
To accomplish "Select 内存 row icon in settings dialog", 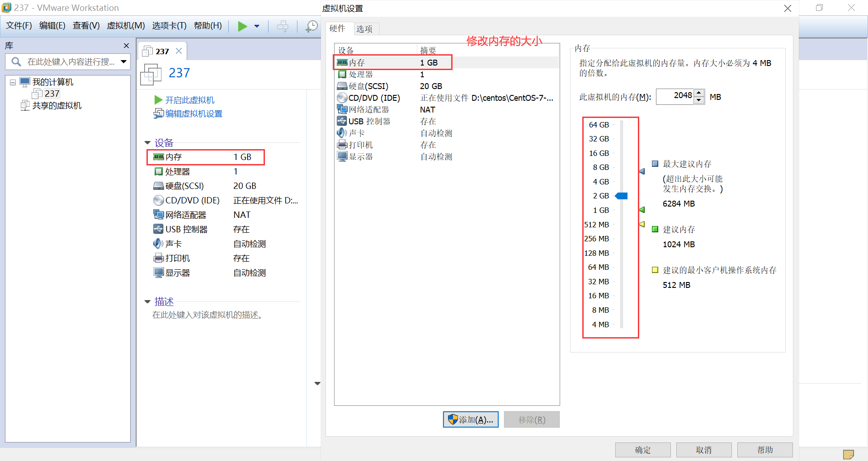I will tap(342, 62).
